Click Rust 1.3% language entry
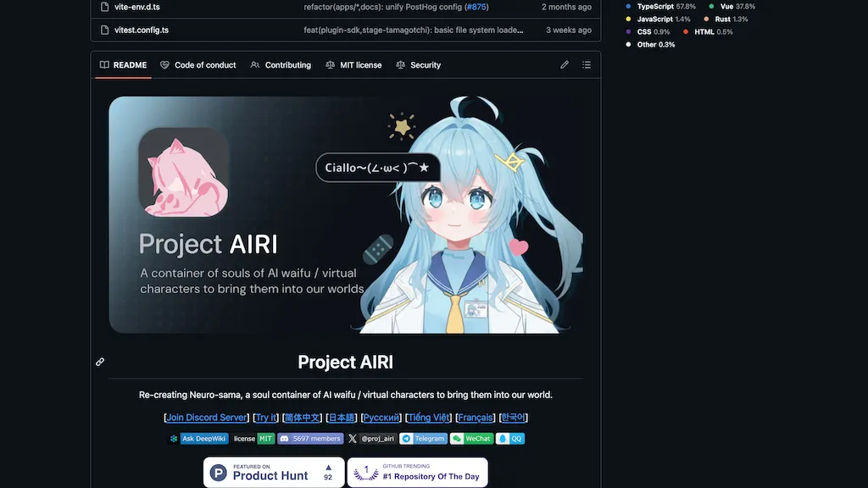The height and width of the screenshot is (488, 868). (726, 19)
